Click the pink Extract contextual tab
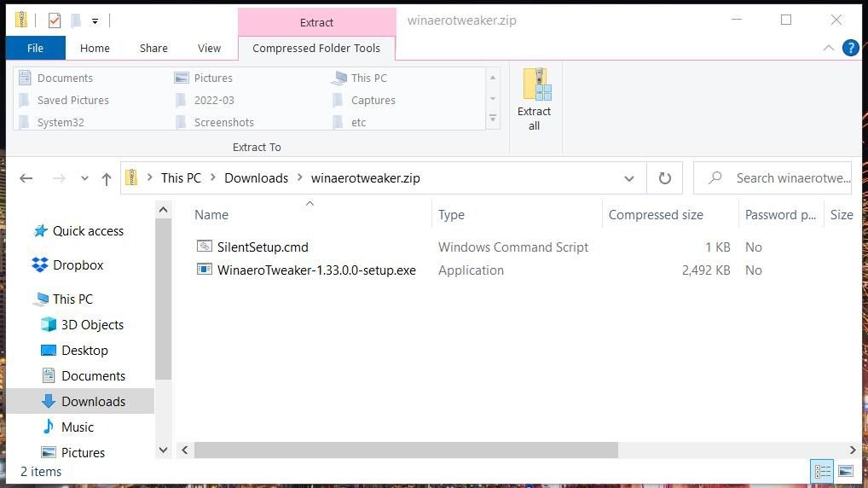 pos(316,22)
